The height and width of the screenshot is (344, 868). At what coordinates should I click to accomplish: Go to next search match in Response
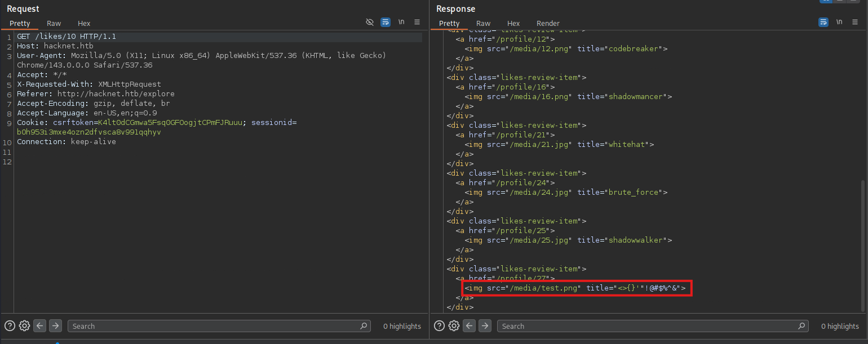485,325
